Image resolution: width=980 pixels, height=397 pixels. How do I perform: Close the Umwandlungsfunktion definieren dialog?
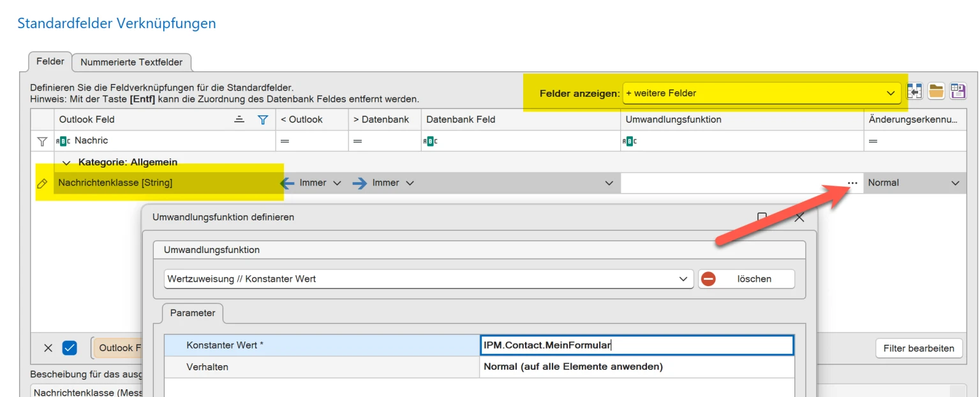(799, 217)
